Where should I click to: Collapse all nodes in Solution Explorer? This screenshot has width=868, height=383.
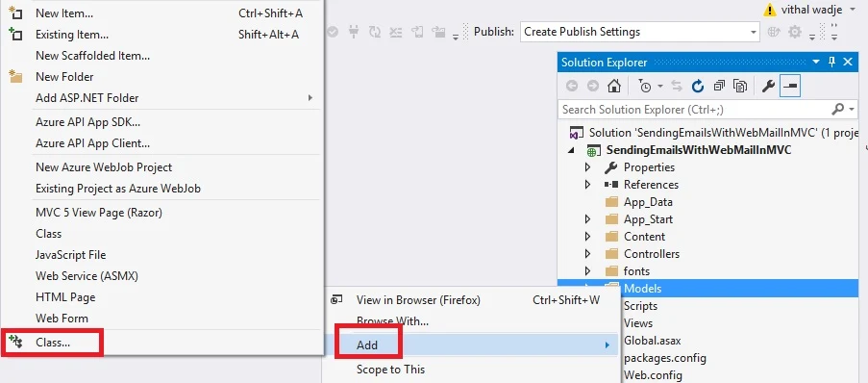(719, 86)
